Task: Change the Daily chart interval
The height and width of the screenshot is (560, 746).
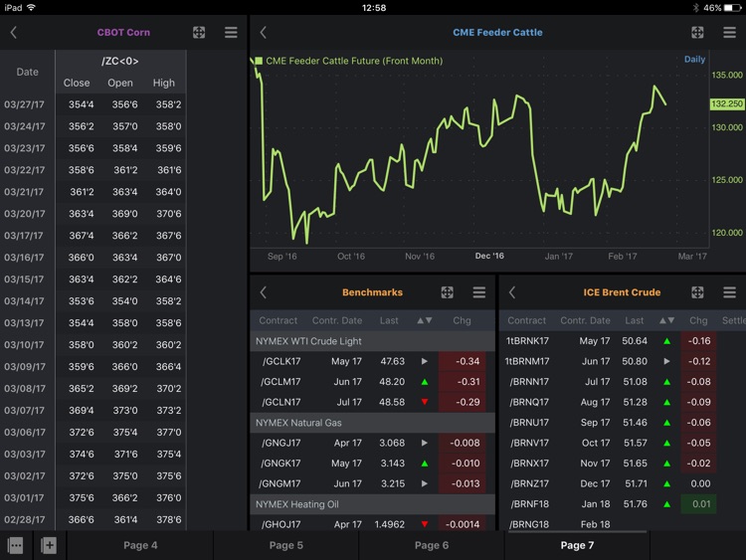Action: [694, 59]
